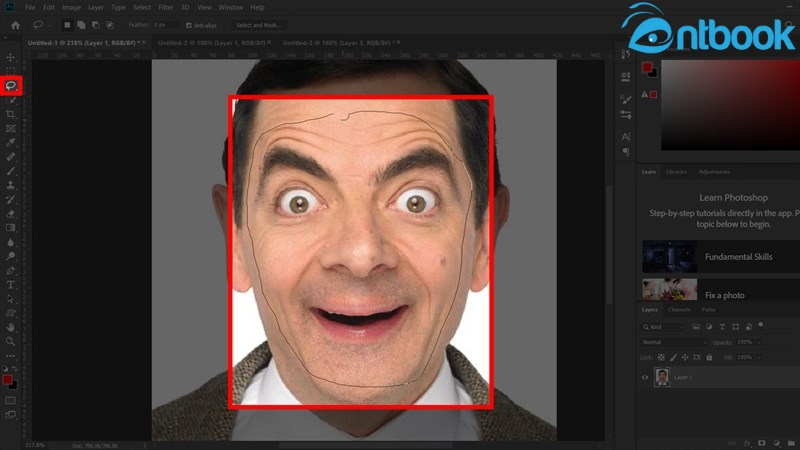Close the Untitled-1 document tab
This screenshot has height=450, width=800.
click(144, 42)
